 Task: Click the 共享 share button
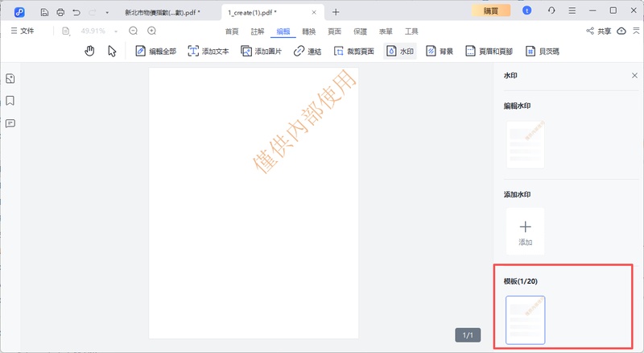coord(598,31)
